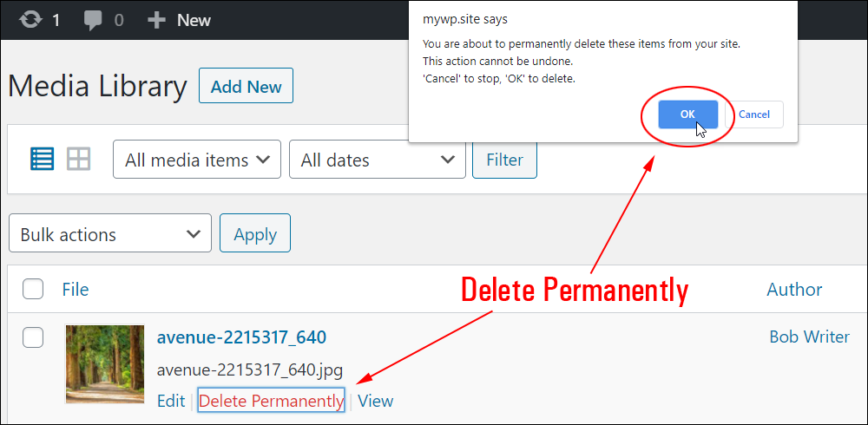This screenshot has height=425, width=868.
Task: Open the avenue tree image thumbnail
Action: (x=105, y=363)
